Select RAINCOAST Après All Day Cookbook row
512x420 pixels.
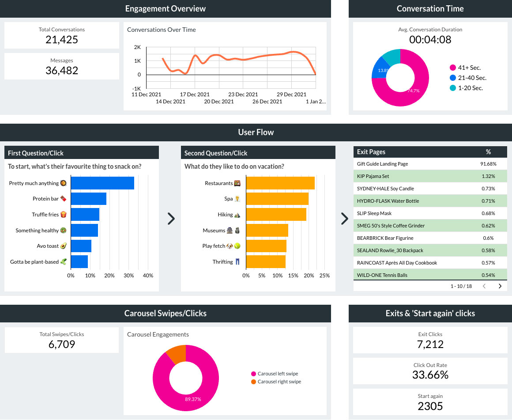(430, 263)
